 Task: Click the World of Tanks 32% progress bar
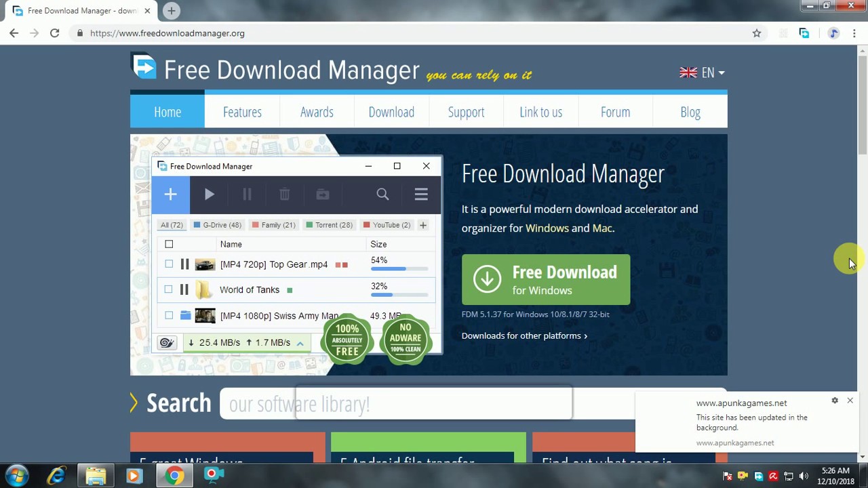399,295
